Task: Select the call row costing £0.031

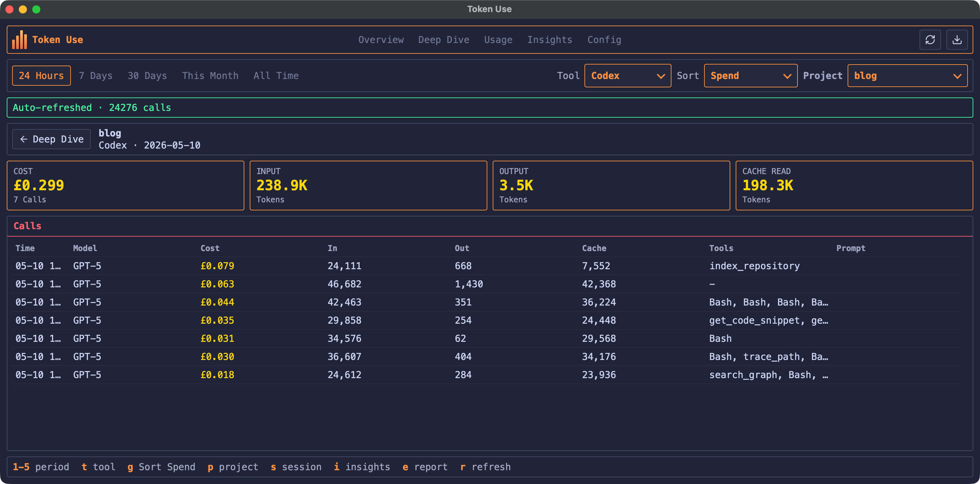Action: pyautogui.click(x=485, y=339)
